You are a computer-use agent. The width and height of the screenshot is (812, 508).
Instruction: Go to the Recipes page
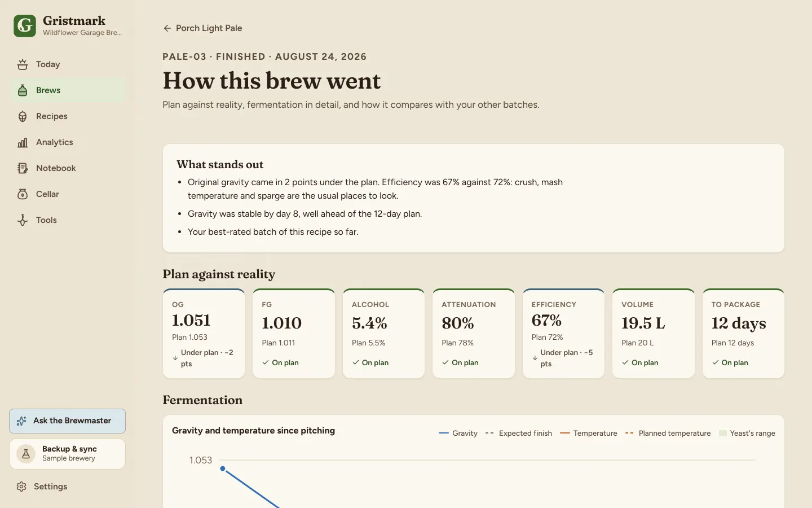[68, 116]
